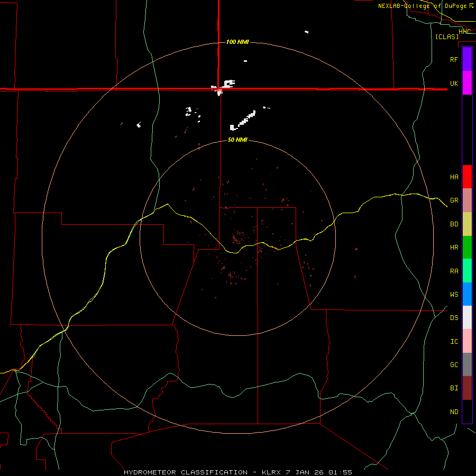Click the BI dark red legend swatch
476x476 pixels.
[467, 388]
